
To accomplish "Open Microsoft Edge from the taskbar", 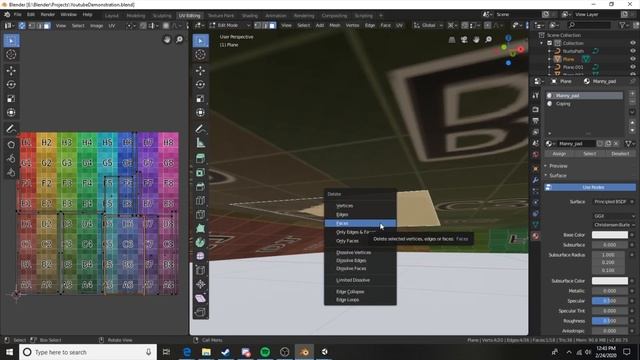I will (187, 352).
